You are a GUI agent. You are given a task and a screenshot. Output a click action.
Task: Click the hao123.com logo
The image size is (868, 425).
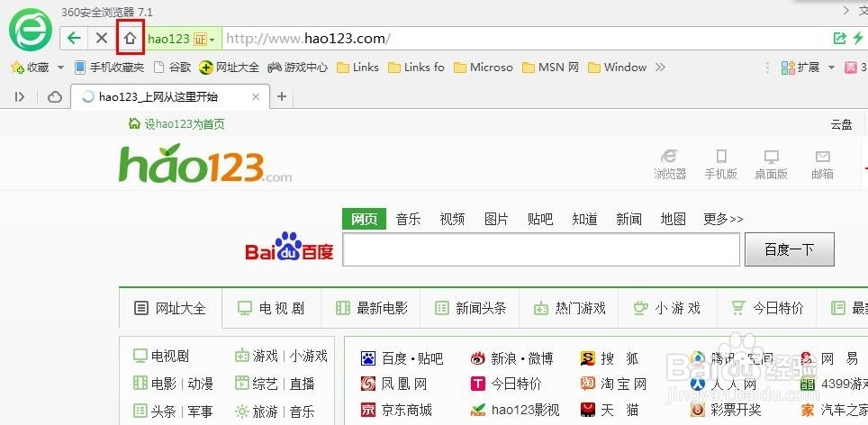pos(204,164)
